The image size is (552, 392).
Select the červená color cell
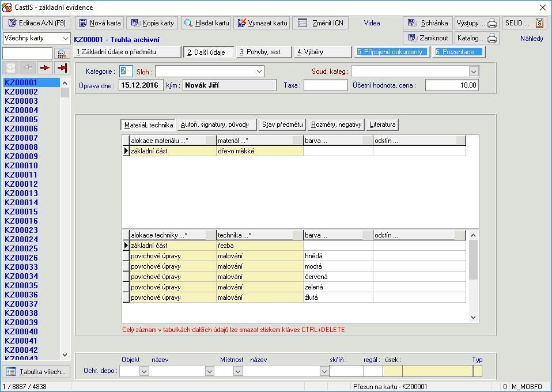pos(338,277)
